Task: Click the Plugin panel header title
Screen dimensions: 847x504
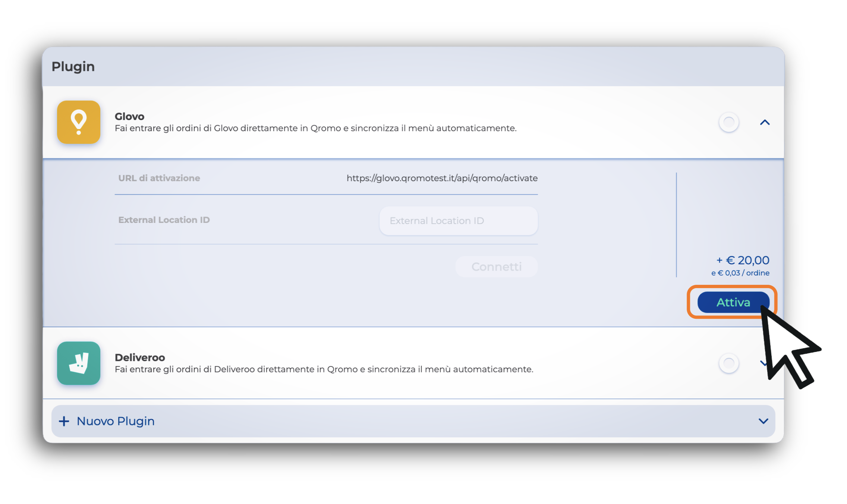Action: coord(73,66)
